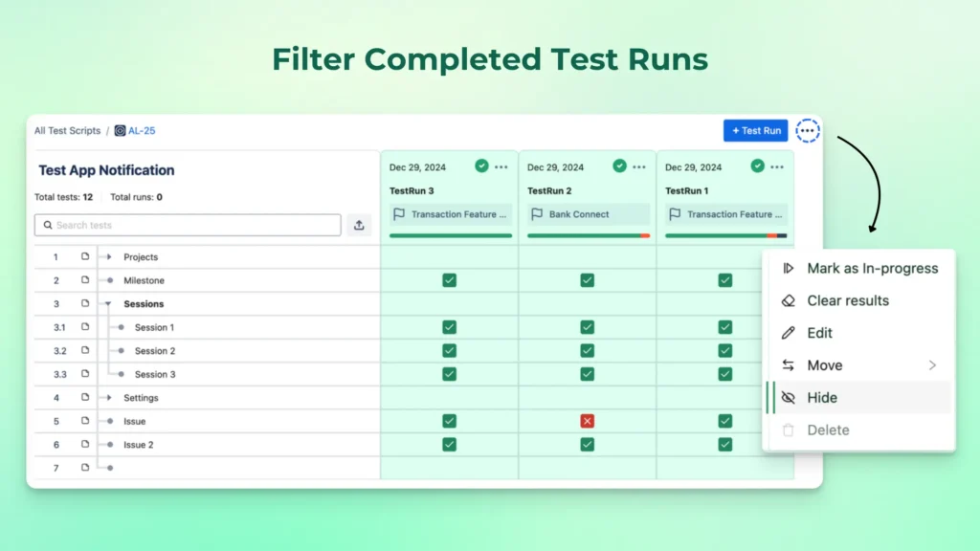Choose Clear results from context menu
Image resolution: width=980 pixels, height=551 pixels.
click(859, 300)
